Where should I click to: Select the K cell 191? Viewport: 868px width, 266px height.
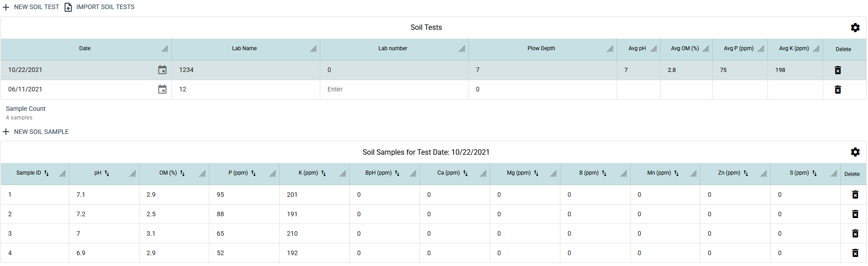(314, 214)
